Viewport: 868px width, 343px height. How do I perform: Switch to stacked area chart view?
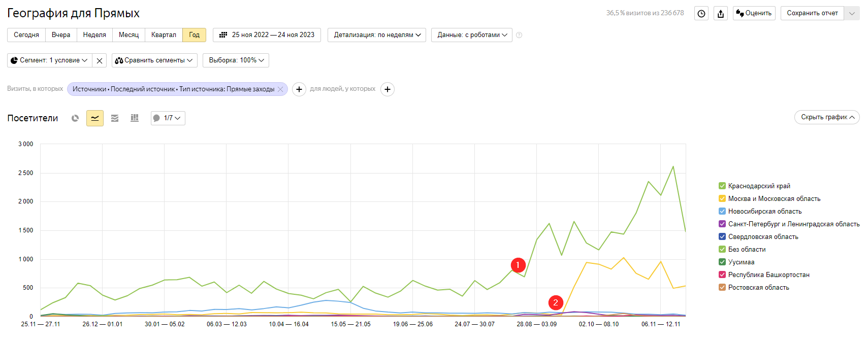pyautogui.click(x=115, y=118)
